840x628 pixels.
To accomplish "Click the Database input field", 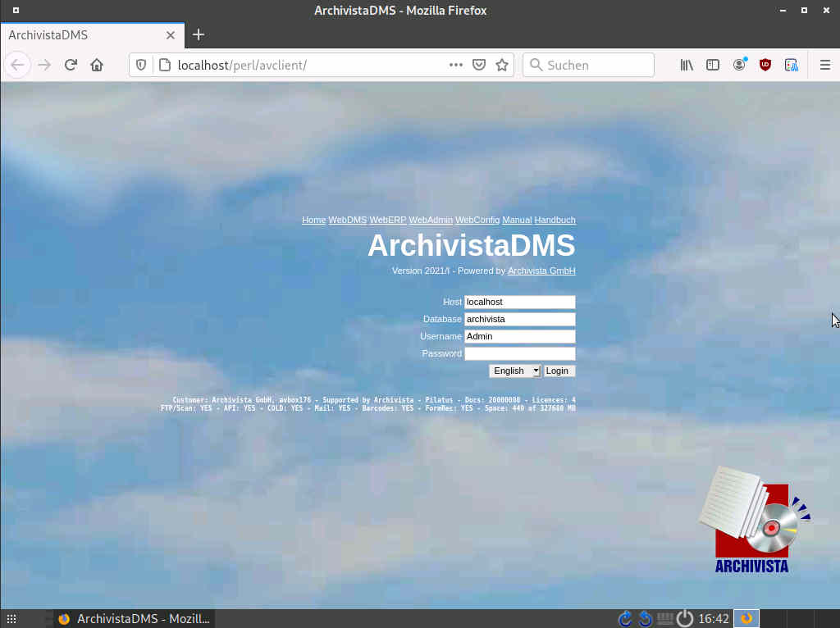I will point(519,319).
